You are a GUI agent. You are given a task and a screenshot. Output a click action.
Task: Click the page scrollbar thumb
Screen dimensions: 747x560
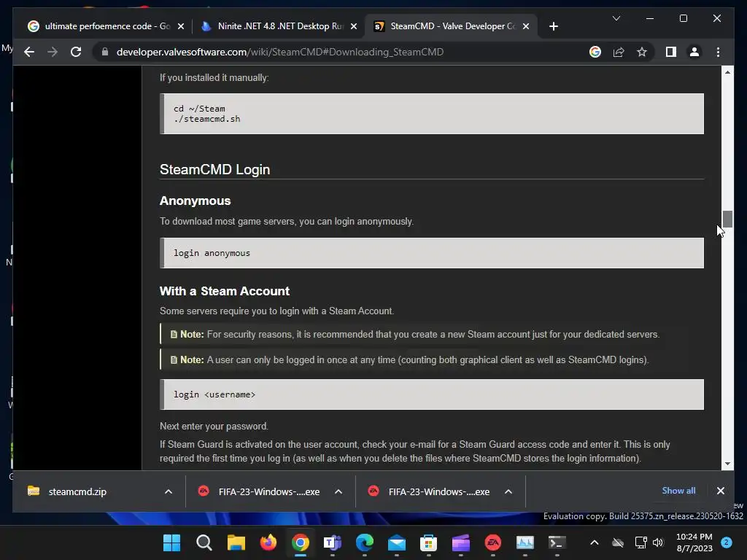727,219
